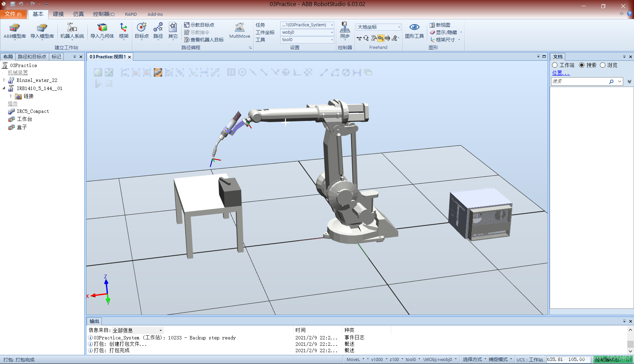The height and width of the screenshot is (364, 634).
Task: Switch to the 路径和目标点 panel tab
Action: 32,57
